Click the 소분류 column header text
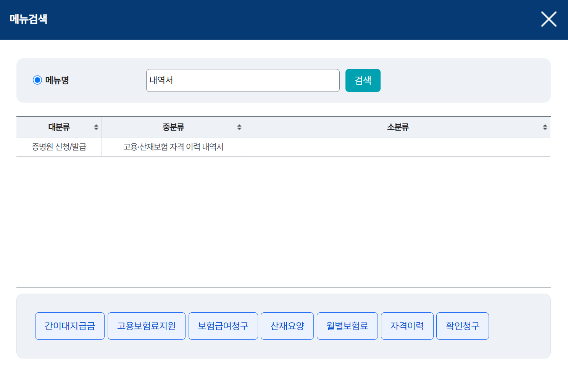 (398, 127)
